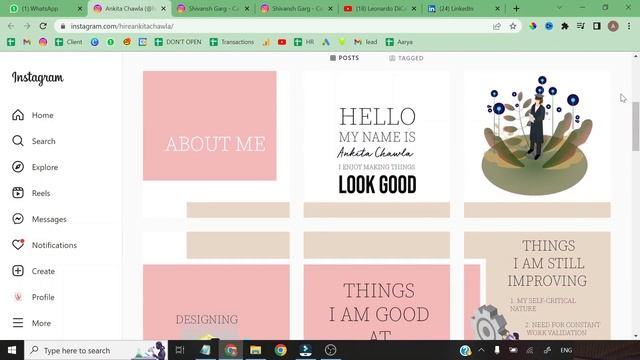Click Create plus icon in sidebar
The width and height of the screenshot is (640, 360).
(x=18, y=271)
